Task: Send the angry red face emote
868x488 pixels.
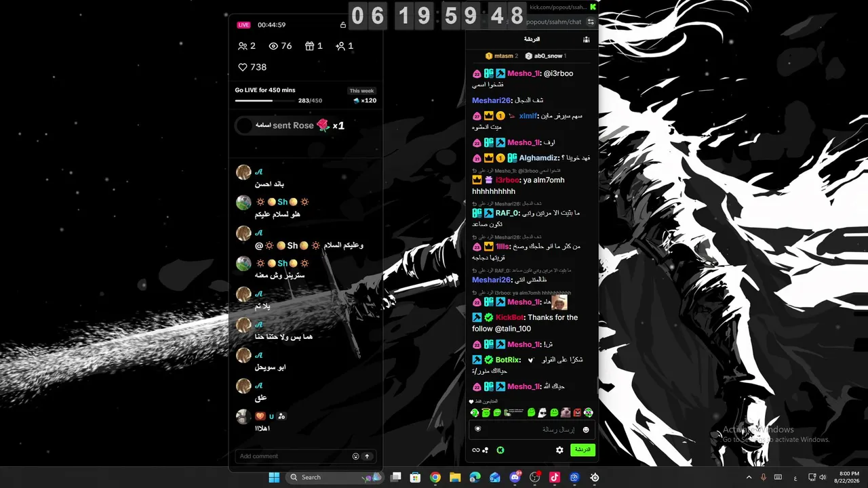Action: [577, 412]
